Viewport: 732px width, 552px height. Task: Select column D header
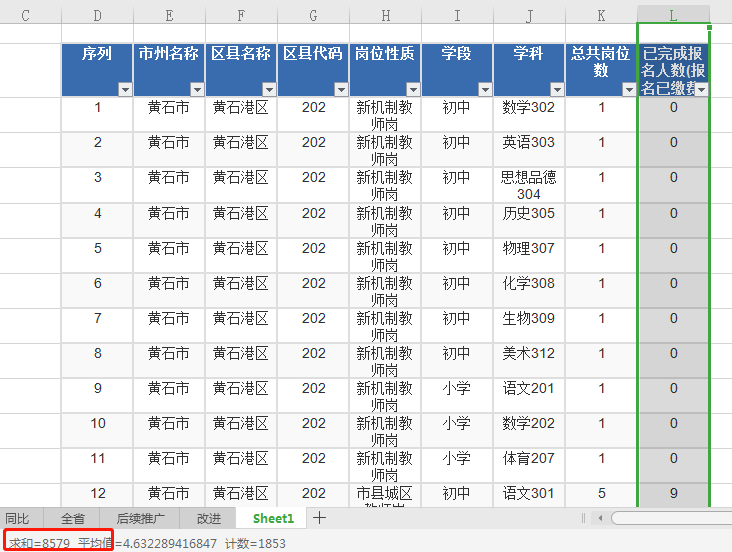click(x=97, y=15)
